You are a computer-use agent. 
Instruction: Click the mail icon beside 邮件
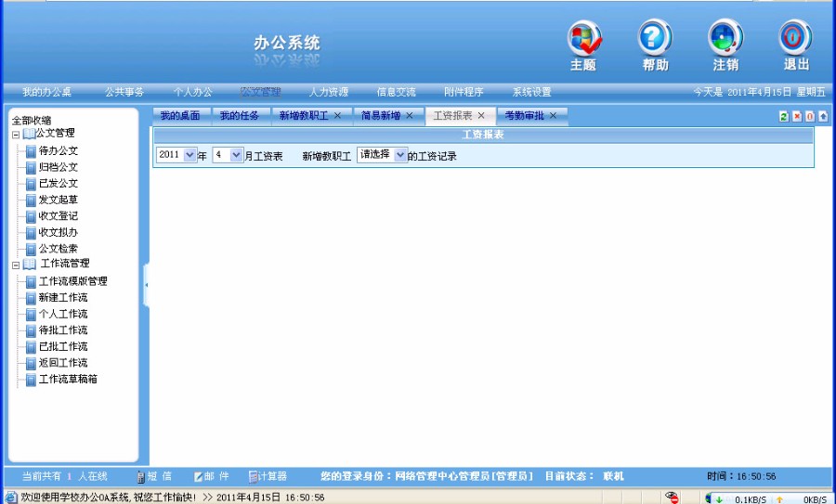tap(199, 477)
